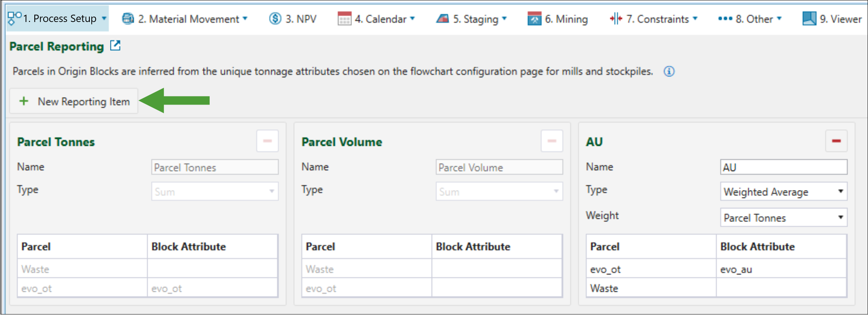Click the NPV dollar icon

coord(275,19)
